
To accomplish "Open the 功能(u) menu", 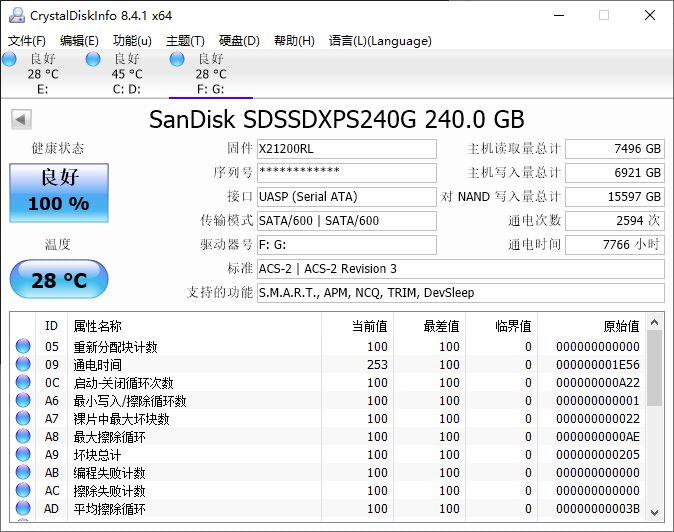I will pos(132,41).
